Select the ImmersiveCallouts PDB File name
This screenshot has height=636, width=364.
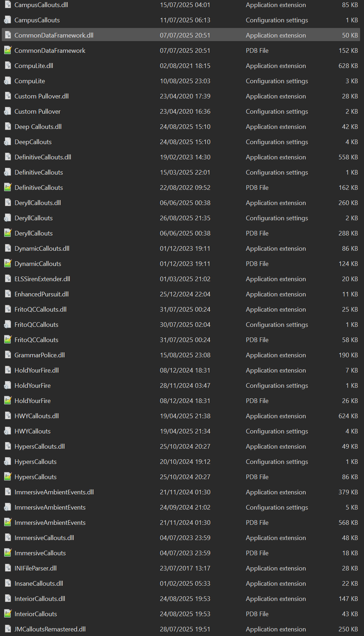point(40,553)
